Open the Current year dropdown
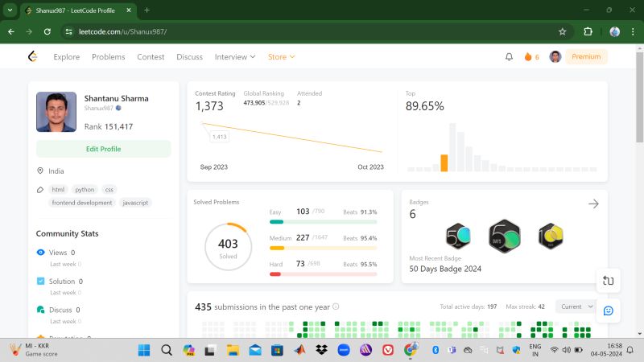Image resolution: width=644 pixels, height=362 pixels. [x=575, y=306]
